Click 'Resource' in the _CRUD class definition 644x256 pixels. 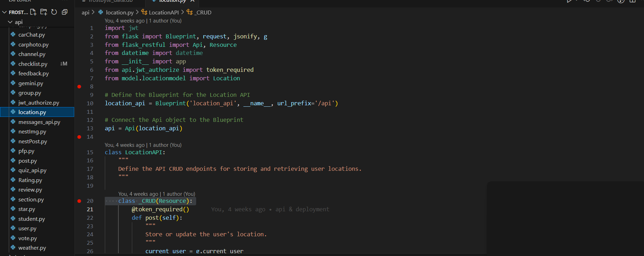[172, 201]
